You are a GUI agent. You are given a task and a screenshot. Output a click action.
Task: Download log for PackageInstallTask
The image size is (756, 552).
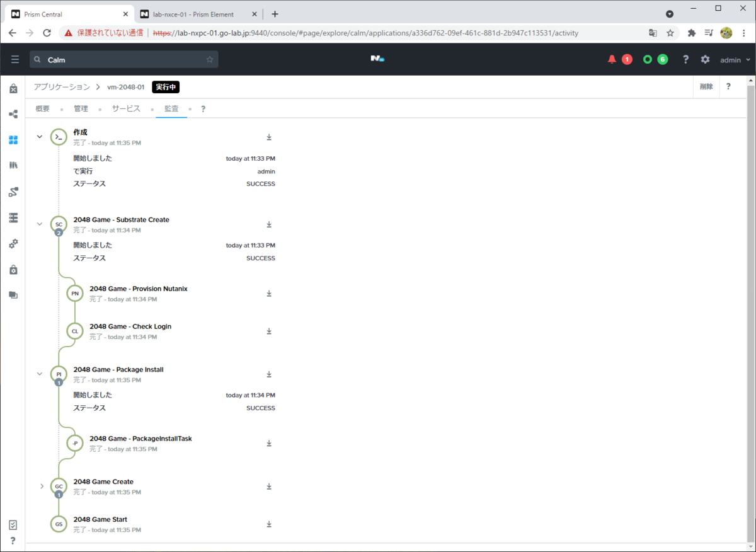click(269, 443)
